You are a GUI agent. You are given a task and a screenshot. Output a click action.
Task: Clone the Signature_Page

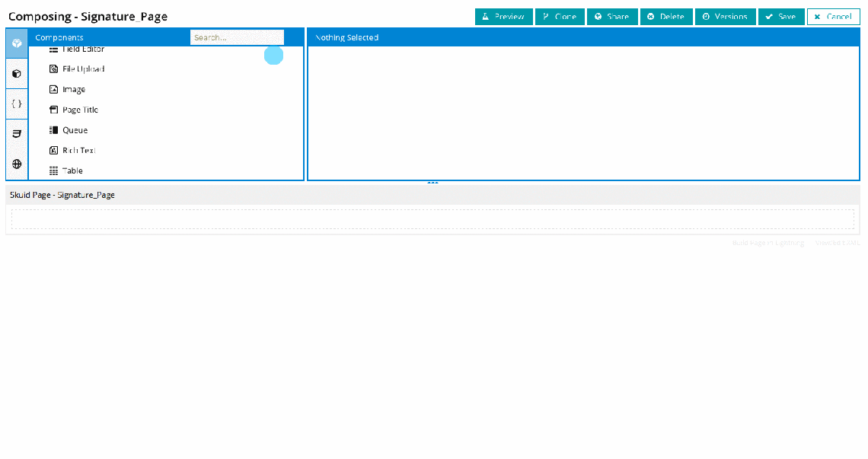[560, 16]
